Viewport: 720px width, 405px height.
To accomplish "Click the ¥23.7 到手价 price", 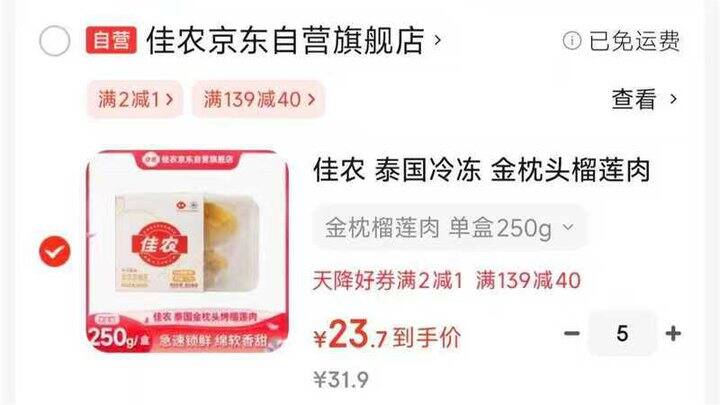I will coord(387,335).
